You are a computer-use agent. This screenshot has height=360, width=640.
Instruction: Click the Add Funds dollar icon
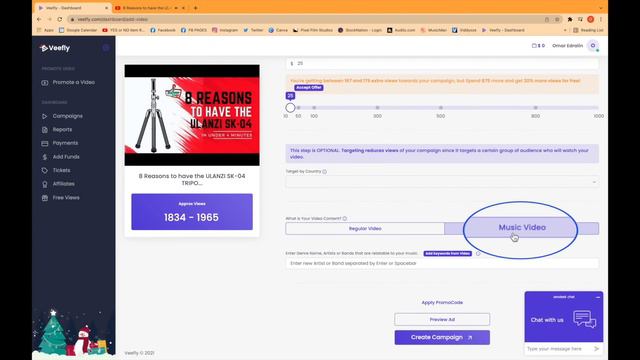coord(44,157)
